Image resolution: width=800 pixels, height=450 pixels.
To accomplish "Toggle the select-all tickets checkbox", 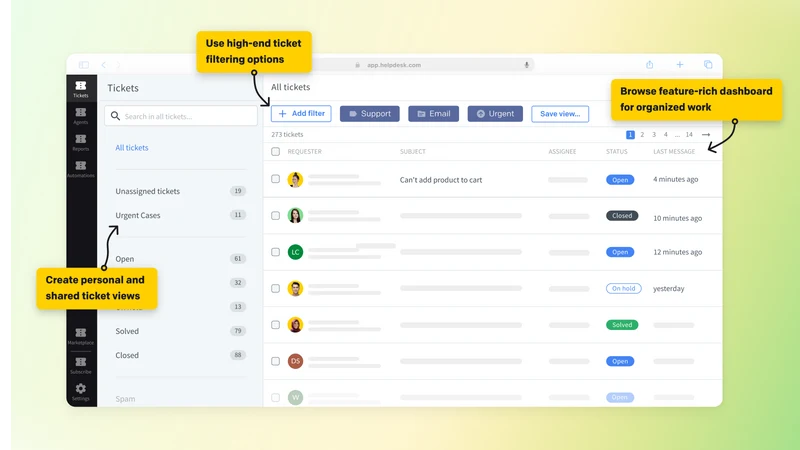I will [276, 152].
